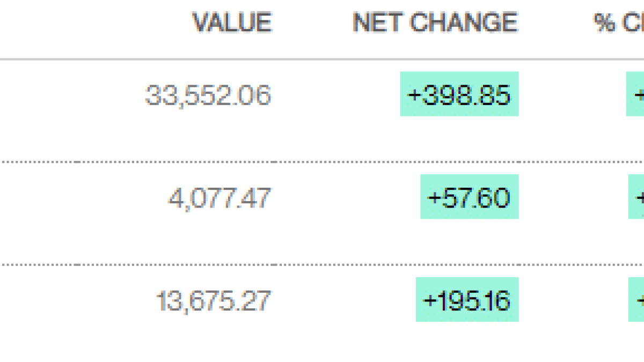This screenshot has width=644, height=362.
Task: Click the partially visible % change column header
Action: pyautogui.click(x=618, y=23)
